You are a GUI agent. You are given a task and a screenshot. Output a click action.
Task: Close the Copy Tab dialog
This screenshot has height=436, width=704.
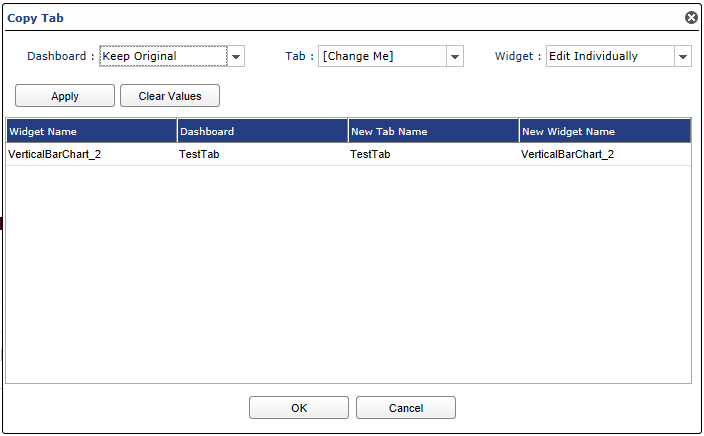pos(691,18)
